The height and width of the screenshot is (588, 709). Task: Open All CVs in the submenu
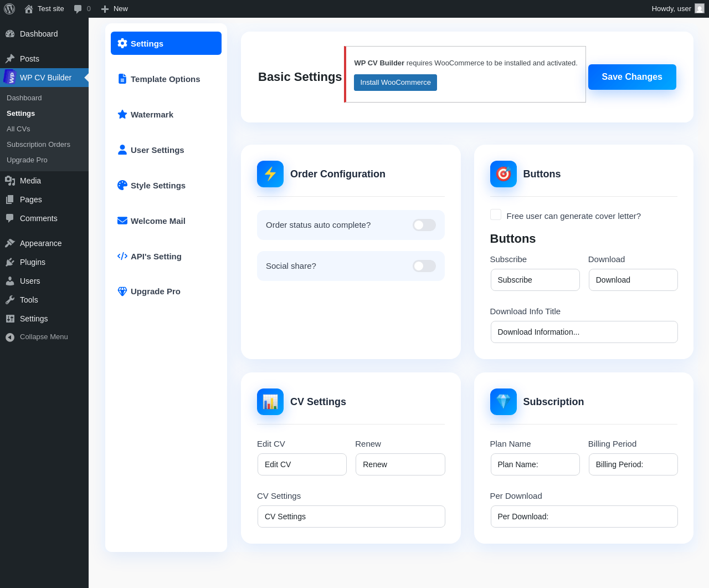(18, 129)
